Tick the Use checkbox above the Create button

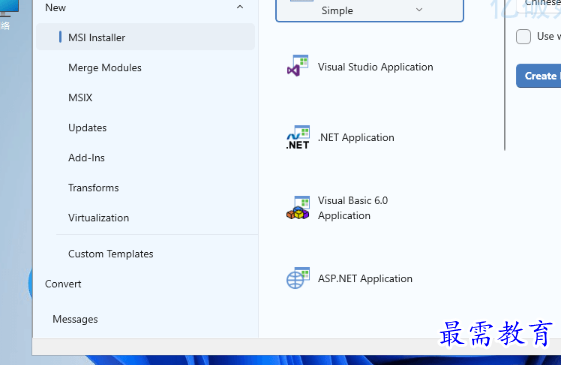click(523, 36)
